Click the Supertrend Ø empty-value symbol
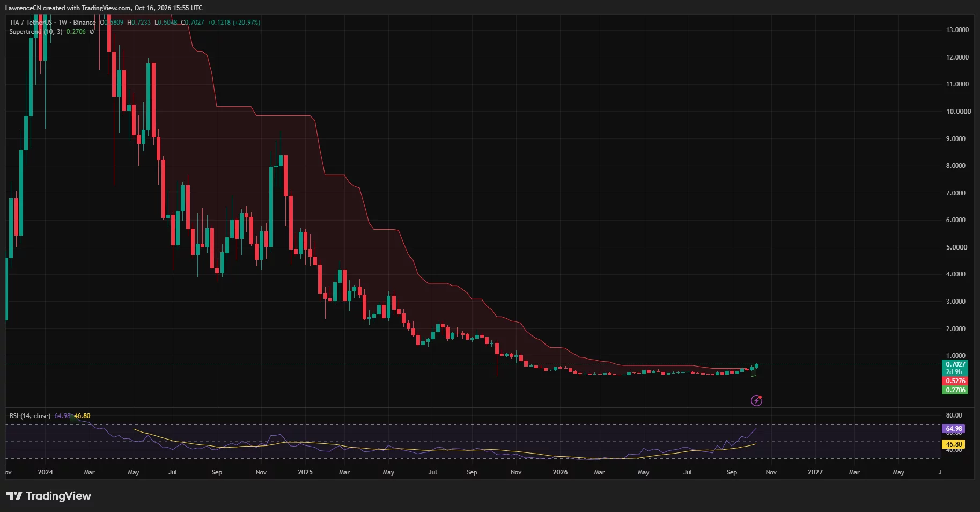 [x=92, y=32]
